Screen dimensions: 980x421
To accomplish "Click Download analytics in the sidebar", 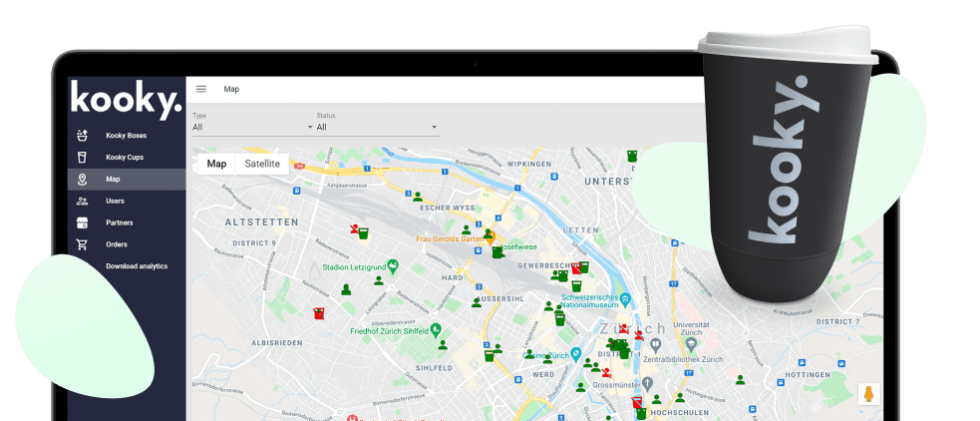I will pos(137,266).
